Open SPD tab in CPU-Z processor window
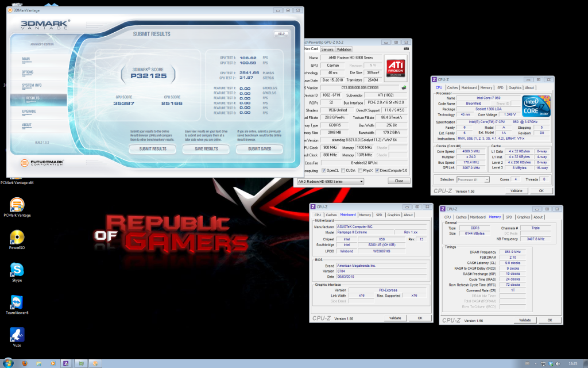This screenshot has height=368, width=588. pyautogui.click(x=500, y=88)
